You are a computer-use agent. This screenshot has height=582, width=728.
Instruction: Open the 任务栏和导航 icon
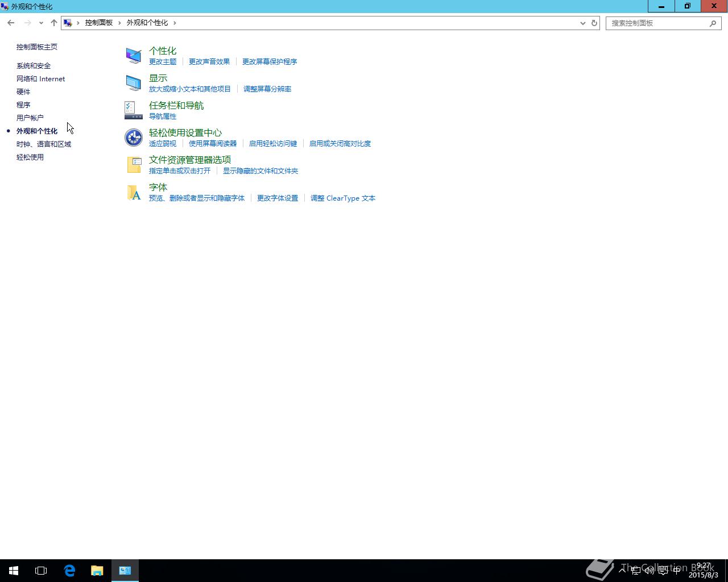pyautogui.click(x=134, y=110)
